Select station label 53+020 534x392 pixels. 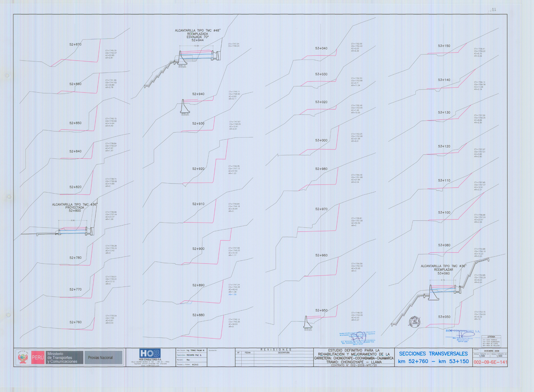pos(321,102)
